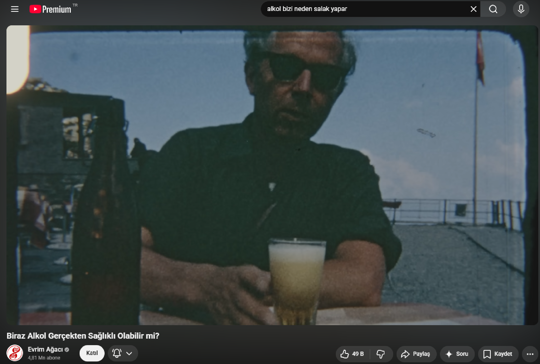Viewport: 540px width, 364px height.
Task: Share the video using Paylaş
Action: pos(416,354)
